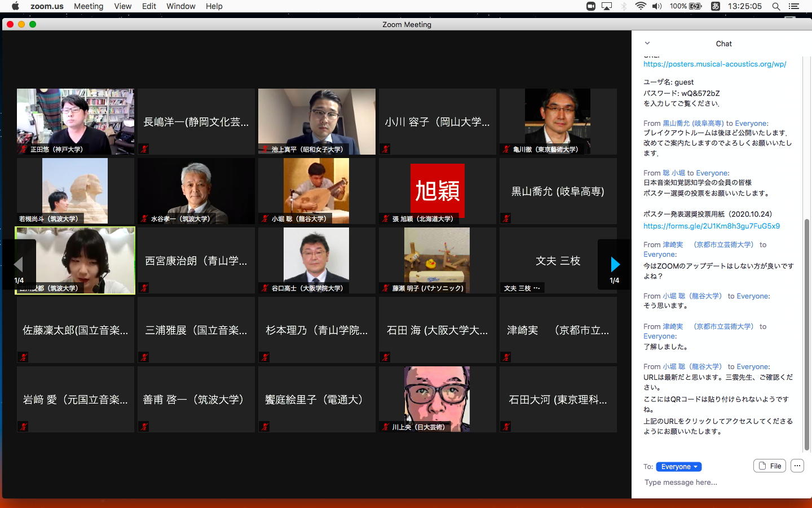Open the Apple menu
The width and height of the screenshot is (812, 508).
click(x=15, y=6)
